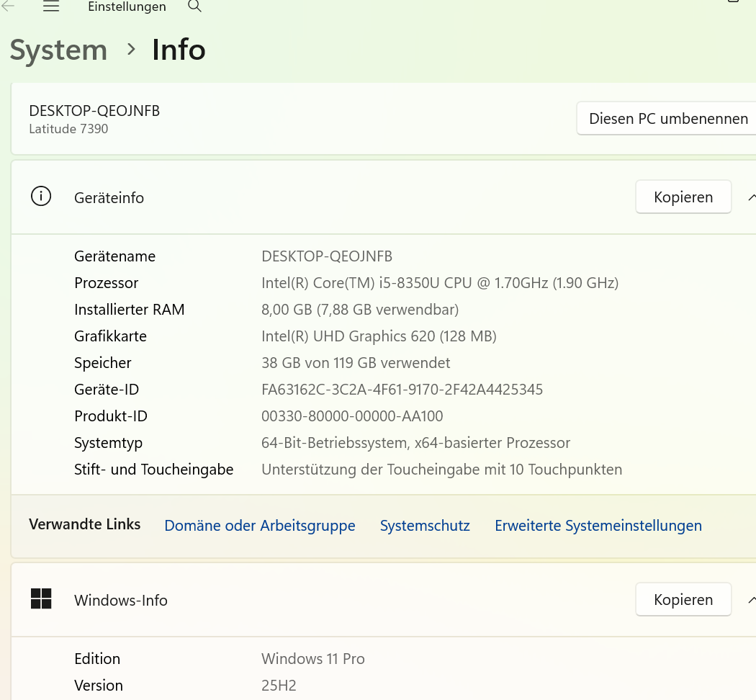Click the Edition label
756x700 pixels.
click(x=97, y=658)
